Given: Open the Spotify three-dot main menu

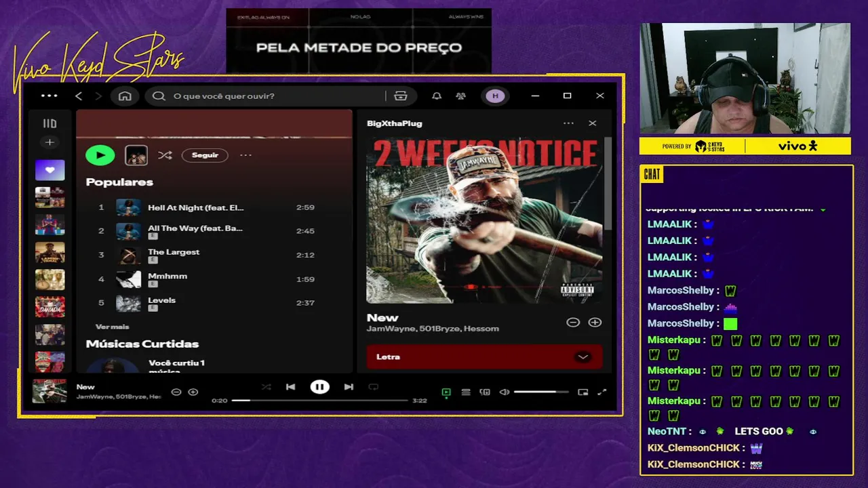Looking at the screenshot, I should (x=50, y=96).
